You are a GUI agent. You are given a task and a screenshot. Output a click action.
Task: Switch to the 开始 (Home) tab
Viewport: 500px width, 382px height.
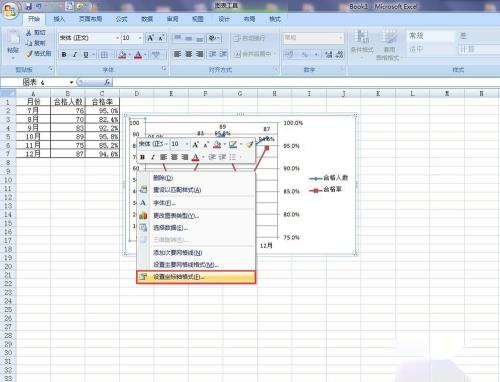click(x=34, y=19)
